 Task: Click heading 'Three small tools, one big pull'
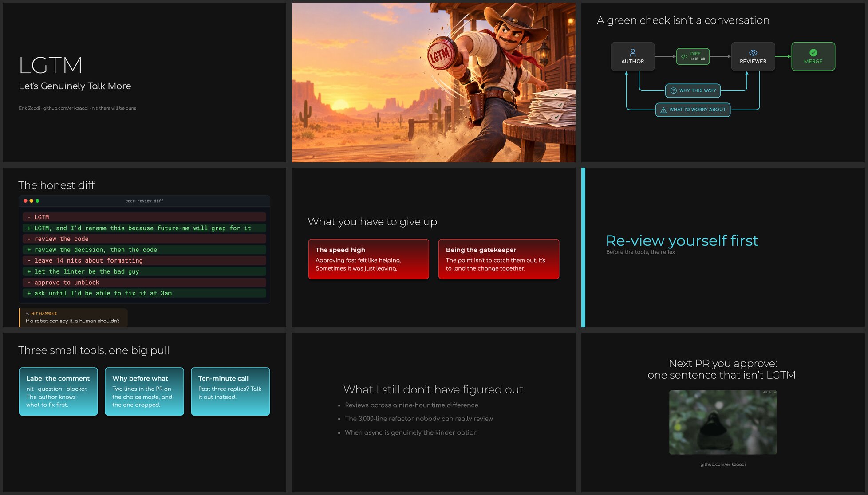tap(94, 350)
